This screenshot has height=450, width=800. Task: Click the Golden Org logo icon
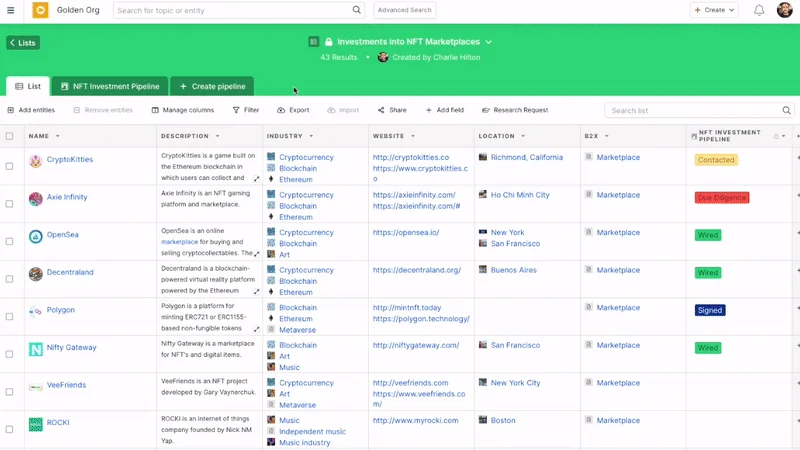[x=40, y=10]
